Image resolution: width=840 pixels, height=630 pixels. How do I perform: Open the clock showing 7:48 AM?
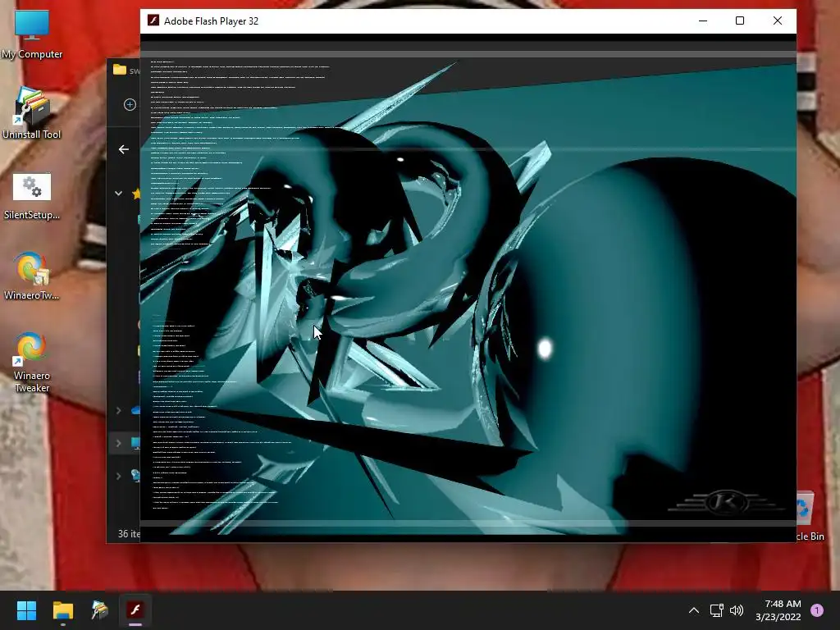pyautogui.click(x=778, y=610)
